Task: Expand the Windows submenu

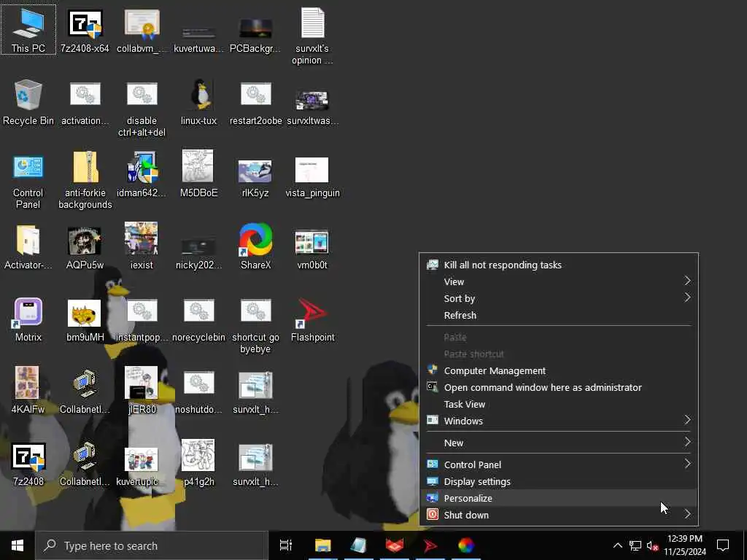Action: click(559, 421)
